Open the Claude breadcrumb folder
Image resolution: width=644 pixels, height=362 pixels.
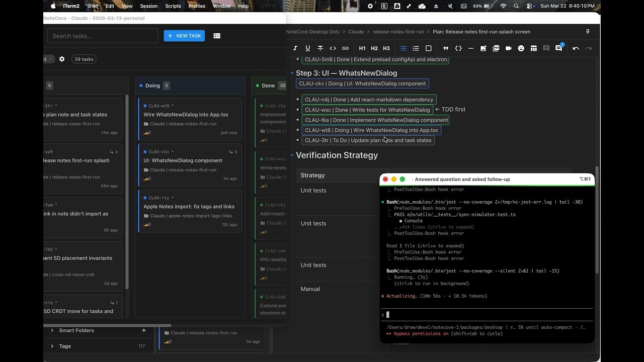(x=356, y=32)
